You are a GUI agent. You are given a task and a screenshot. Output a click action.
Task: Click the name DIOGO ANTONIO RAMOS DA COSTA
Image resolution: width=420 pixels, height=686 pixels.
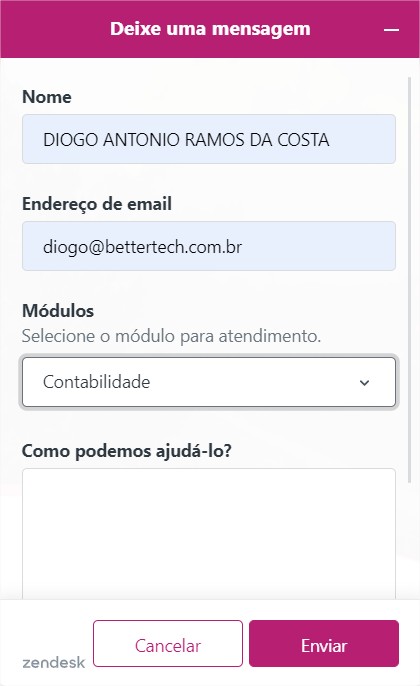[x=186, y=140]
